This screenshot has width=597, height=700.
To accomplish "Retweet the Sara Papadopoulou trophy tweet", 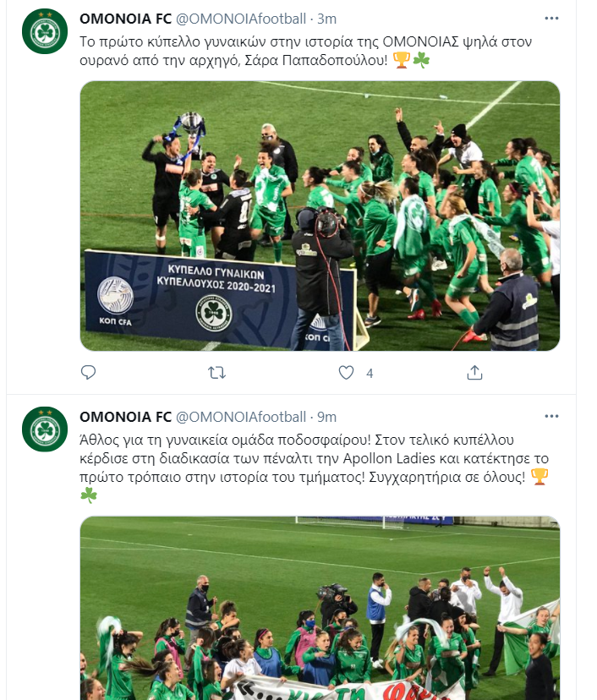I will [217, 372].
